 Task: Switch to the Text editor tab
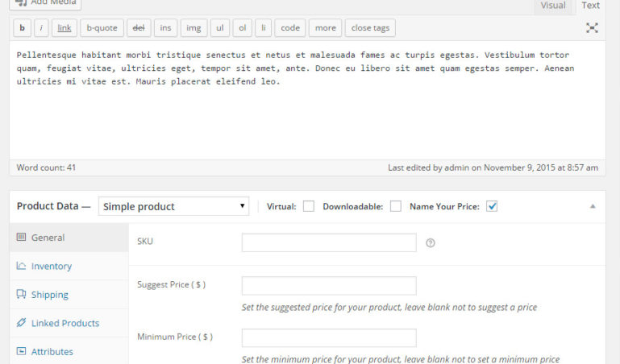[x=590, y=6]
